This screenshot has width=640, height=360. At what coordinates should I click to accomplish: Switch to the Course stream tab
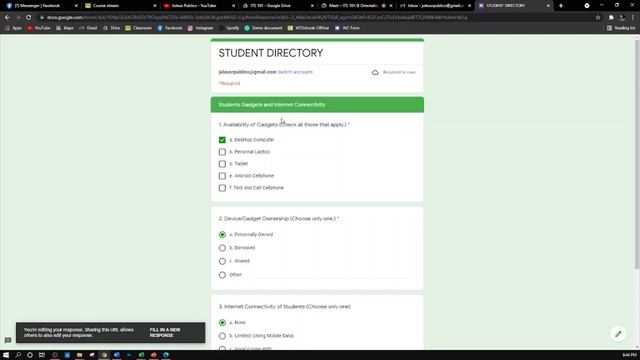tap(120, 6)
